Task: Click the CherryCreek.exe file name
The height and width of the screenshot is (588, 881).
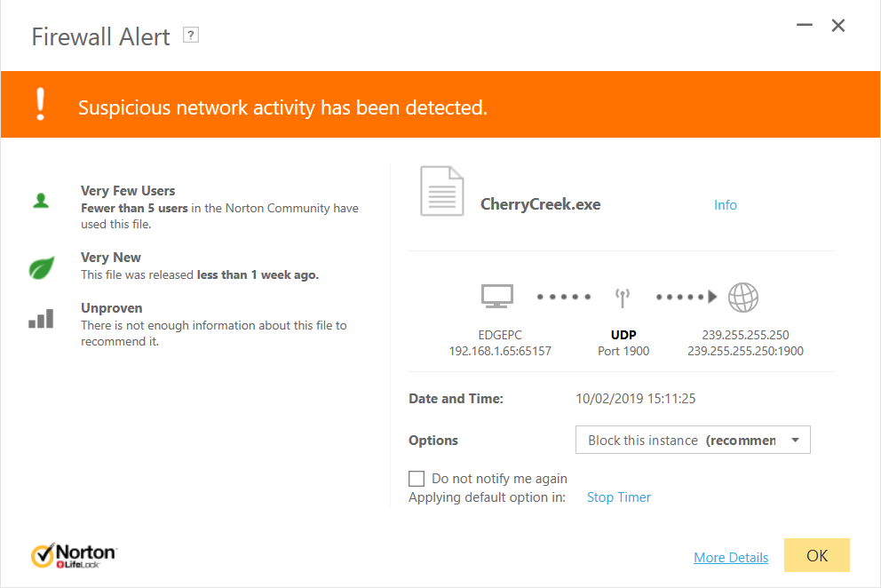Action: [540, 204]
